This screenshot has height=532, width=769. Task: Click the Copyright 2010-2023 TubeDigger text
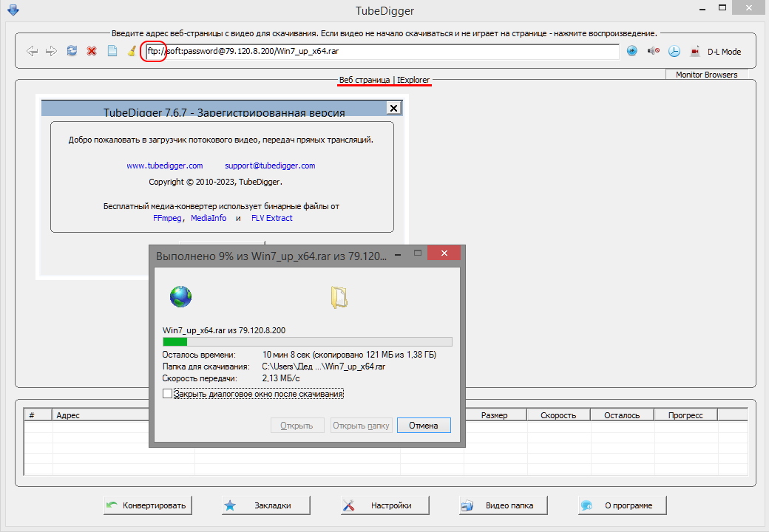coord(215,182)
